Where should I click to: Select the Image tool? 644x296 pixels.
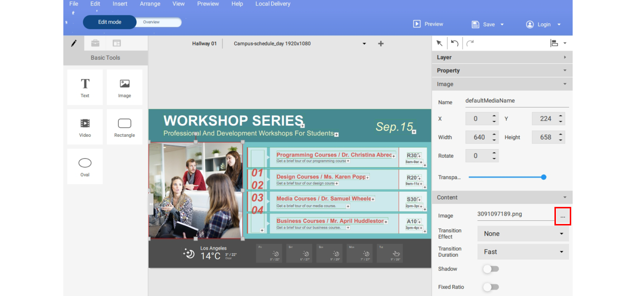125,87
